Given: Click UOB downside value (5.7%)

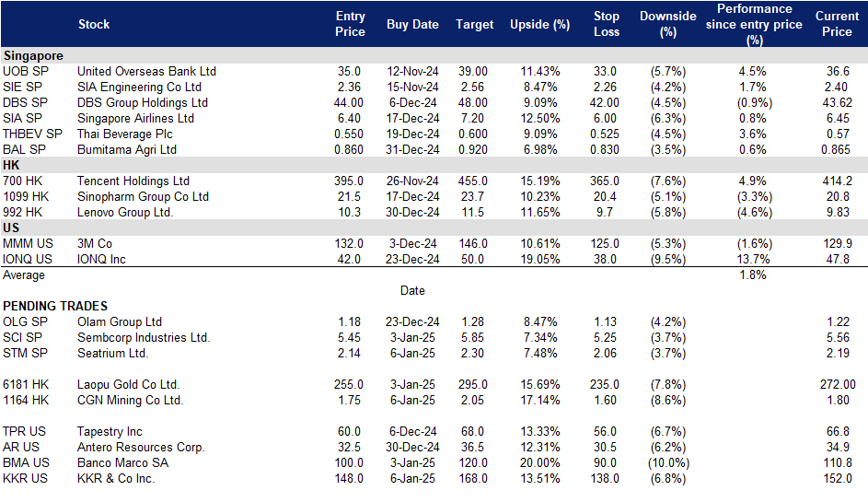Looking at the screenshot, I should click(668, 72).
